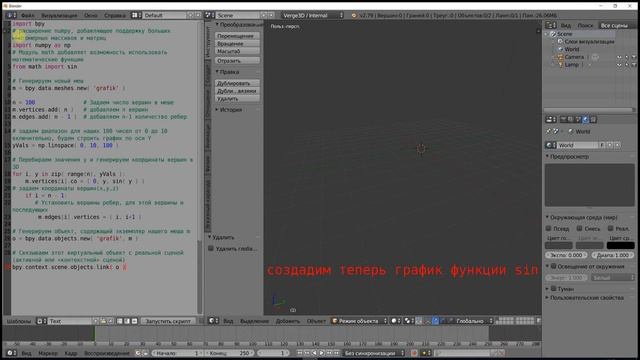Click the play animation button
Image resolution: width=640 pixels, height=360 pixels.
click(x=322, y=353)
